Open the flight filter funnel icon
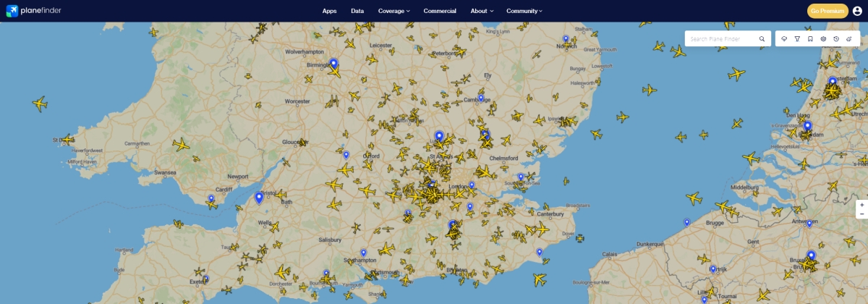The image size is (868, 304). tap(796, 39)
